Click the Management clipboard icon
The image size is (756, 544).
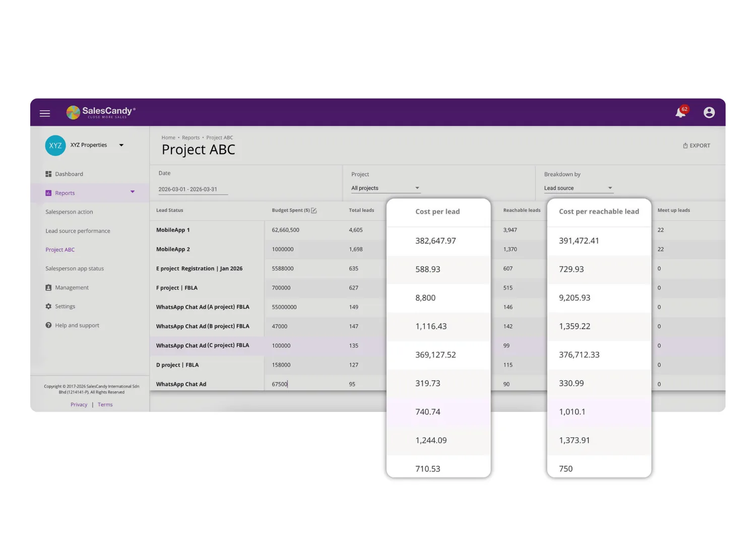click(48, 288)
